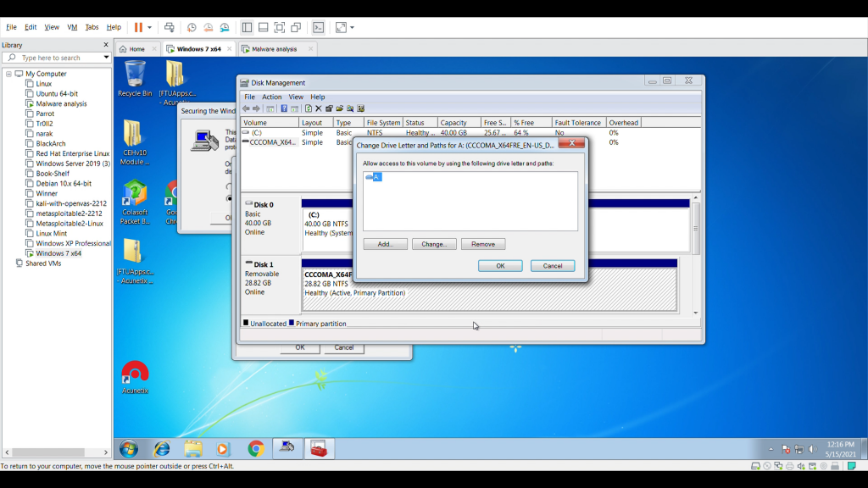Screen dimensions: 868x488
Task: Select the BlackArch VM in the Library
Action: (50, 143)
